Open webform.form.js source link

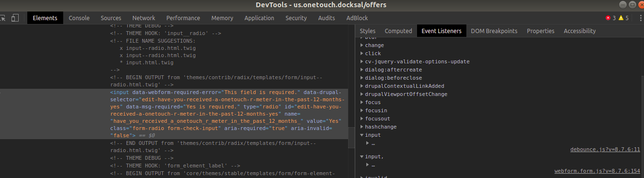(x=597, y=171)
